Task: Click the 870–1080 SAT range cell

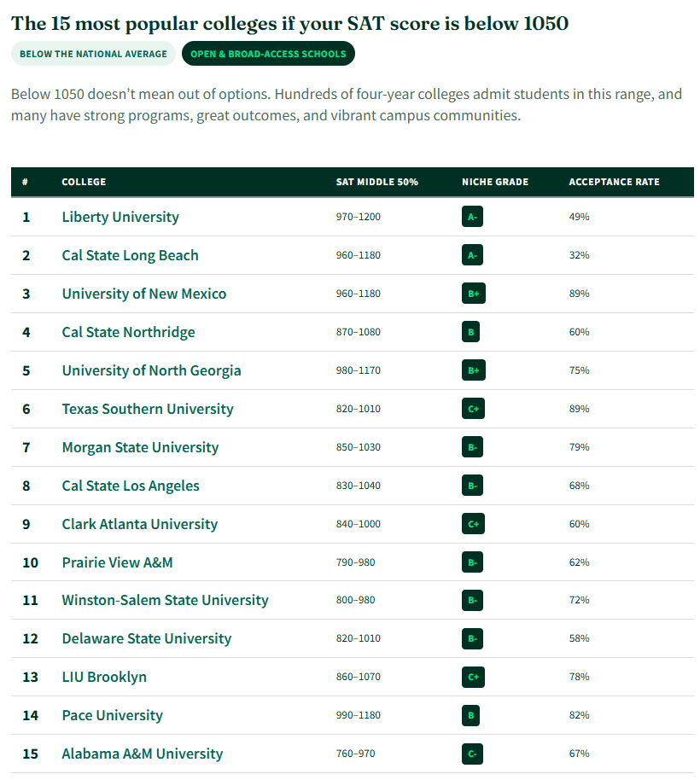Action: (359, 332)
